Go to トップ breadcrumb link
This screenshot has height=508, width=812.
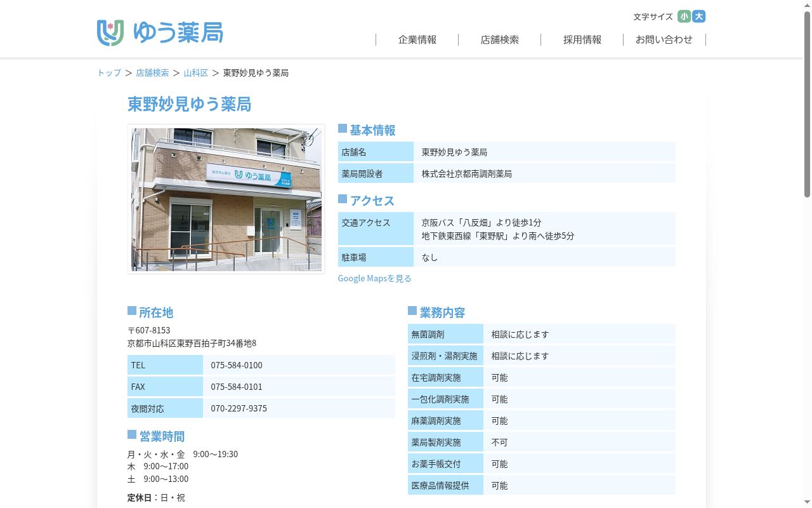point(109,73)
